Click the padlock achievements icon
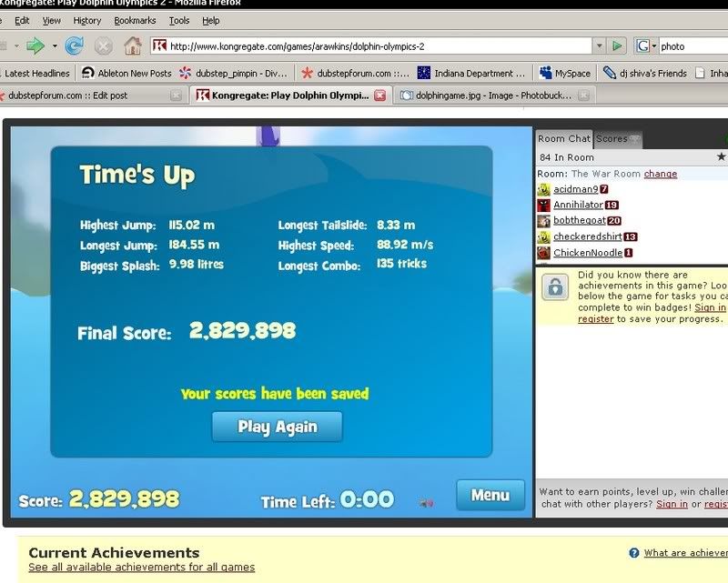 tap(555, 286)
